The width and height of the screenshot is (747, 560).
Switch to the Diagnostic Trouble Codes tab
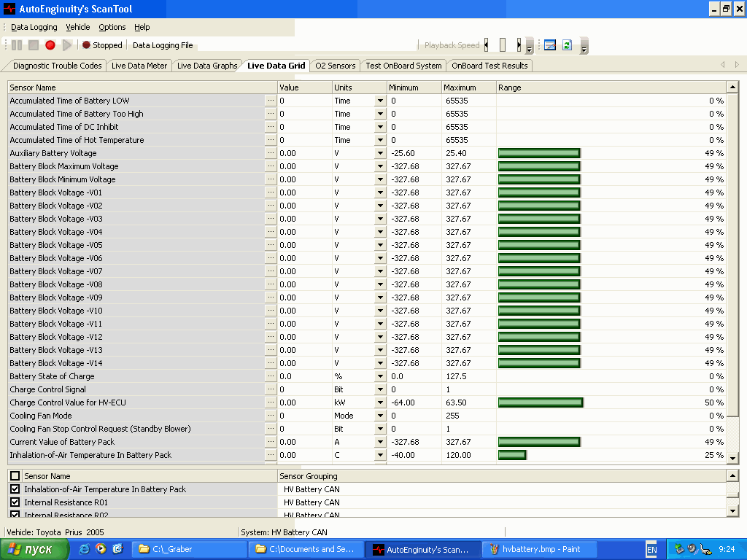coord(57,66)
